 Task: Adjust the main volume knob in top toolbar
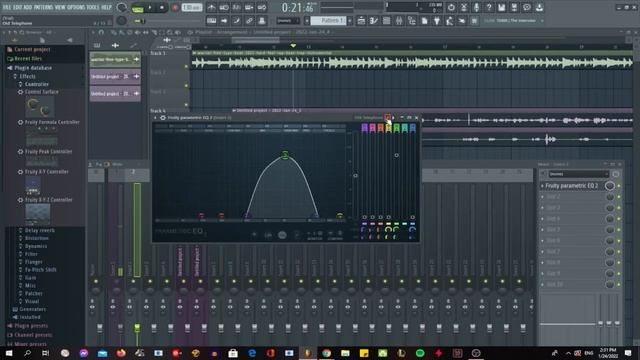pyautogui.click(x=122, y=7)
